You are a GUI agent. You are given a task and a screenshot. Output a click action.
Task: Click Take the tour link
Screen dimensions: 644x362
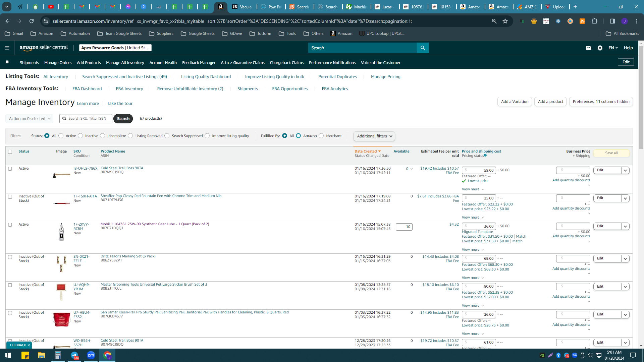120,104
